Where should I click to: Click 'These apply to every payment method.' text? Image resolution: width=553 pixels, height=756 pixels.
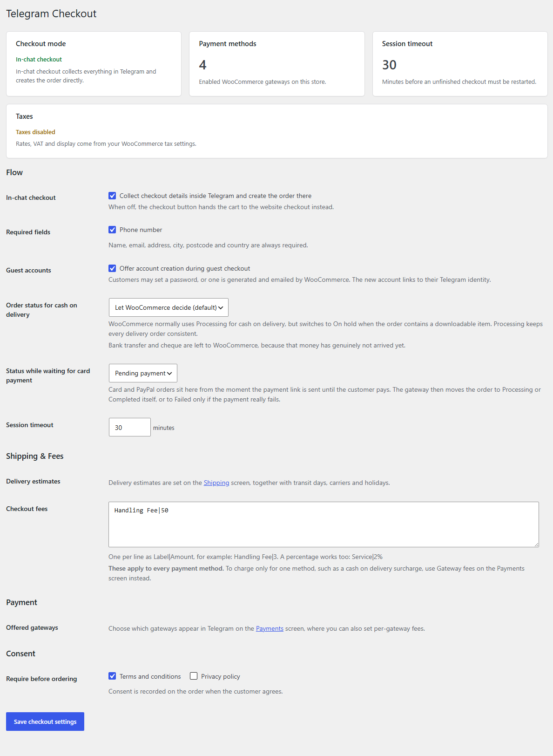coord(166,568)
